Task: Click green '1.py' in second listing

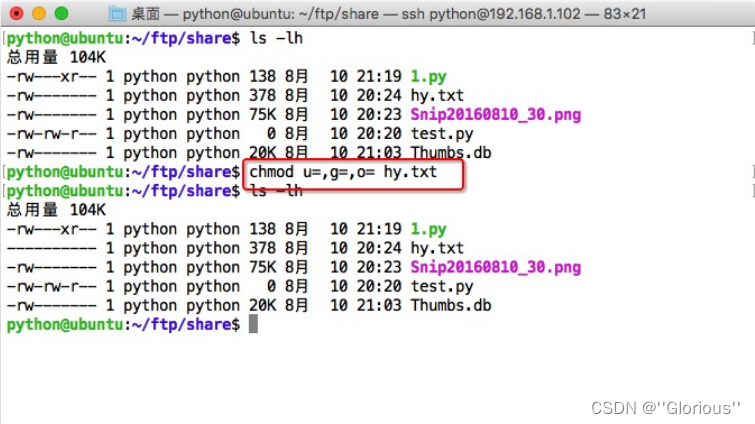Action: click(428, 229)
